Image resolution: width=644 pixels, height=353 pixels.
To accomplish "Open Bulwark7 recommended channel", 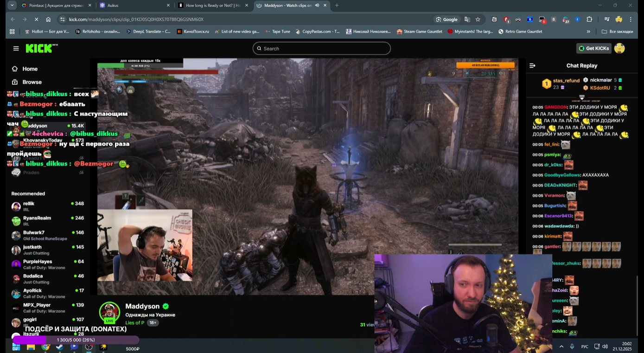I will point(48,235).
